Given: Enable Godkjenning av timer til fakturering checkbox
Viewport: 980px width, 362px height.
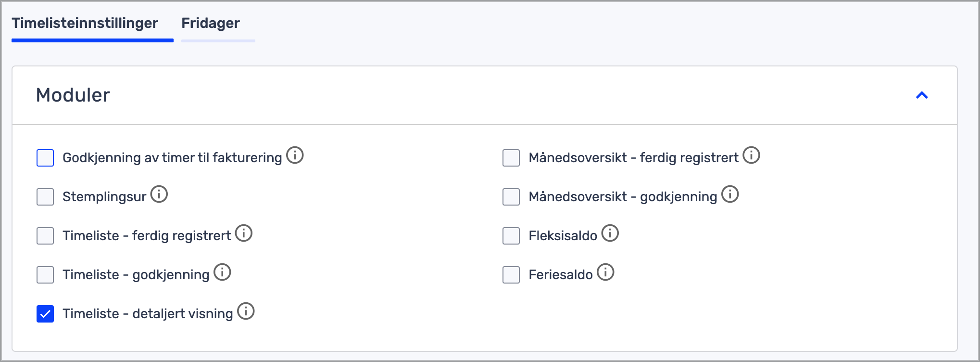Looking at the screenshot, I should click(45, 158).
